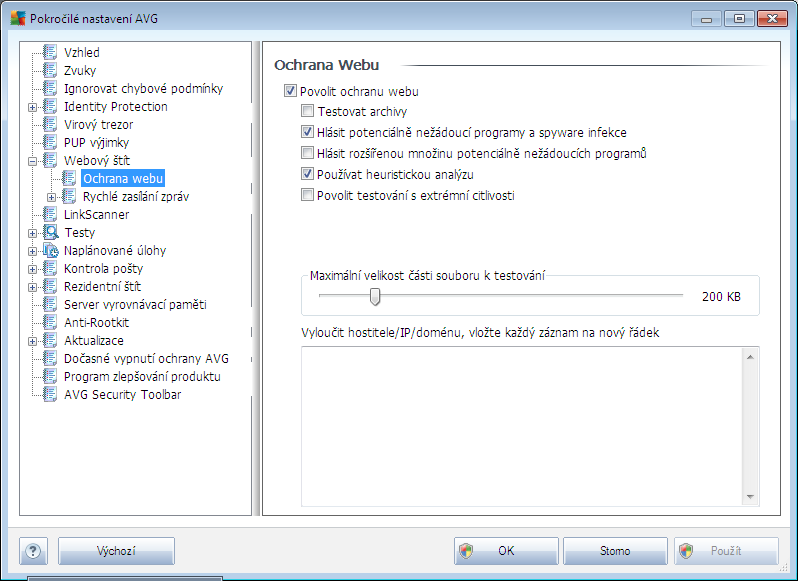Confirm settings with the OK button
The image size is (798, 581).
[506, 551]
